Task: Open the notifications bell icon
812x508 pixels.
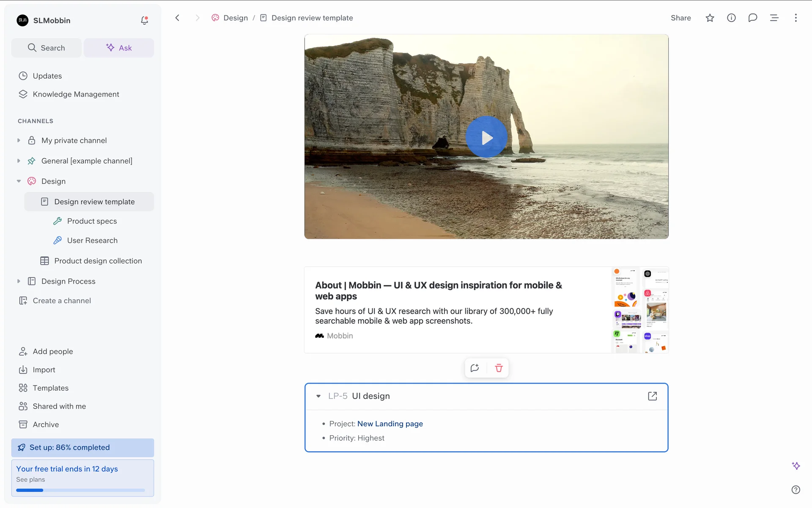Action: (144, 20)
